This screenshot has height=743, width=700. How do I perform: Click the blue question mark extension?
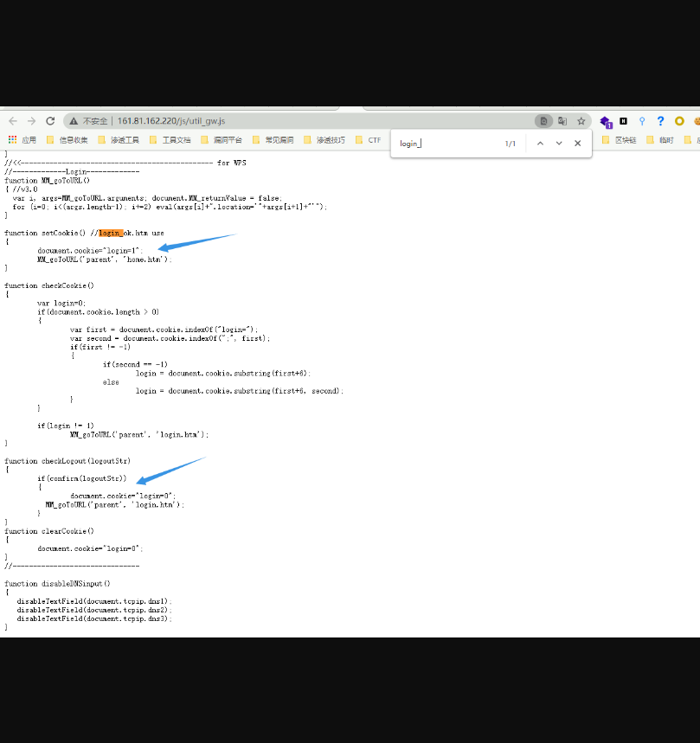pyautogui.click(x=660, y=121)
